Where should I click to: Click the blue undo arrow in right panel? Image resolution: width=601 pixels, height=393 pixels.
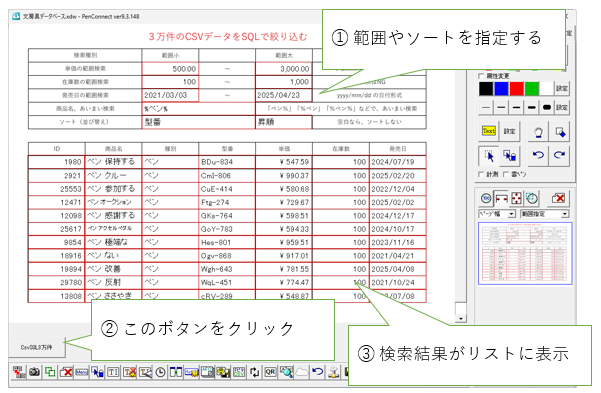pyautogui.click(x=538, y=155)
